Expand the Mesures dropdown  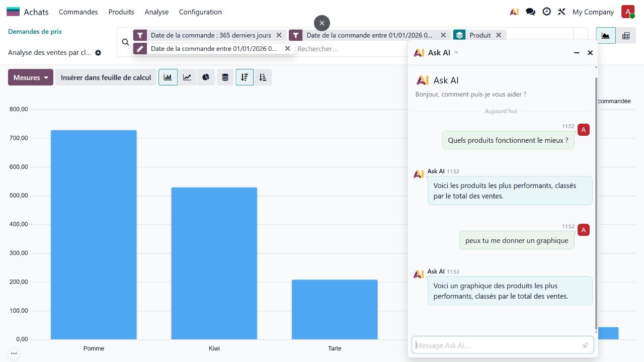click(31, 77)
